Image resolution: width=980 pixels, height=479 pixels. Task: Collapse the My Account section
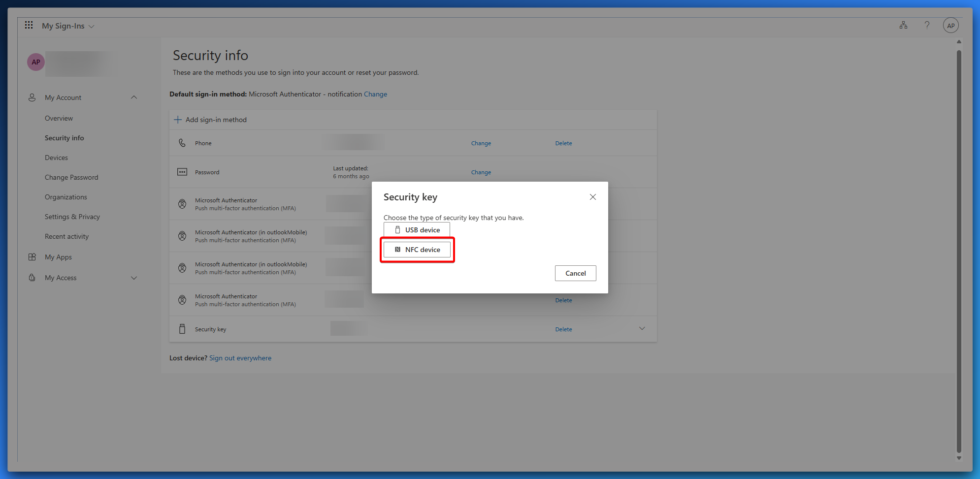click(x=134, y=97)
